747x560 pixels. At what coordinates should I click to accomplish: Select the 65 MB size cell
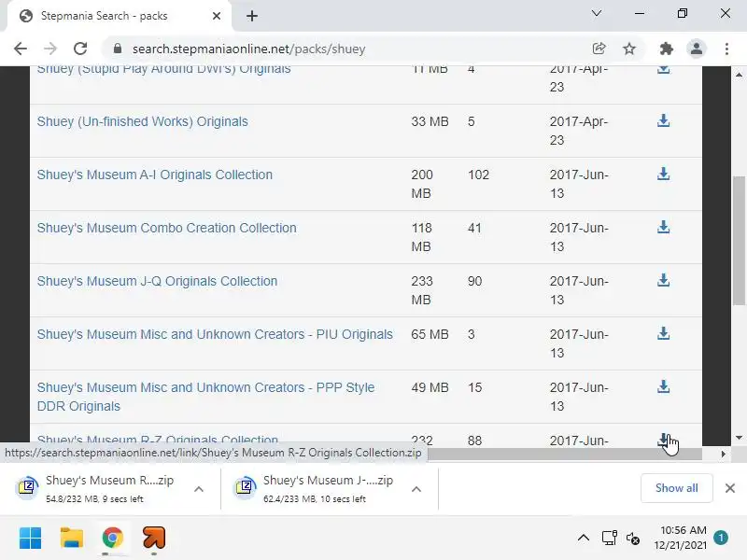(430, 334)
